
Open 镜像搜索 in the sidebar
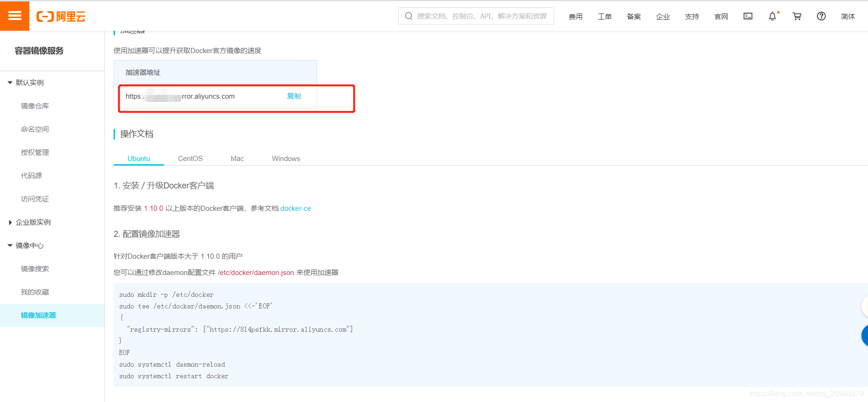pos(35,269)
